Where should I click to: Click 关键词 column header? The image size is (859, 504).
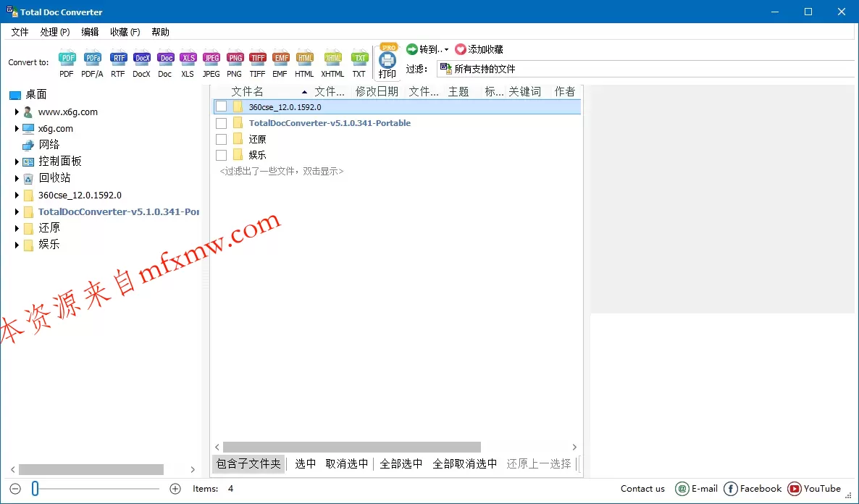(524, 91)
